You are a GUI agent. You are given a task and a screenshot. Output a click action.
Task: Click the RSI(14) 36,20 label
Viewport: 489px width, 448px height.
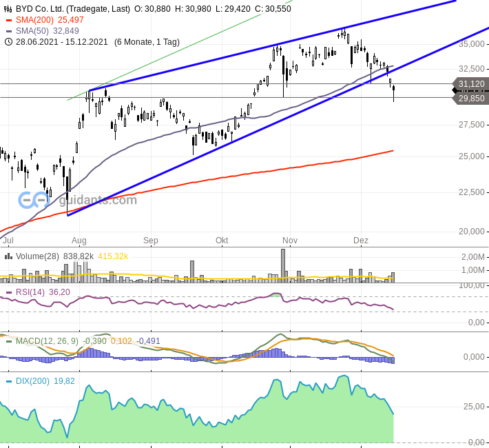pyautogui.click(x=43, y=292)
